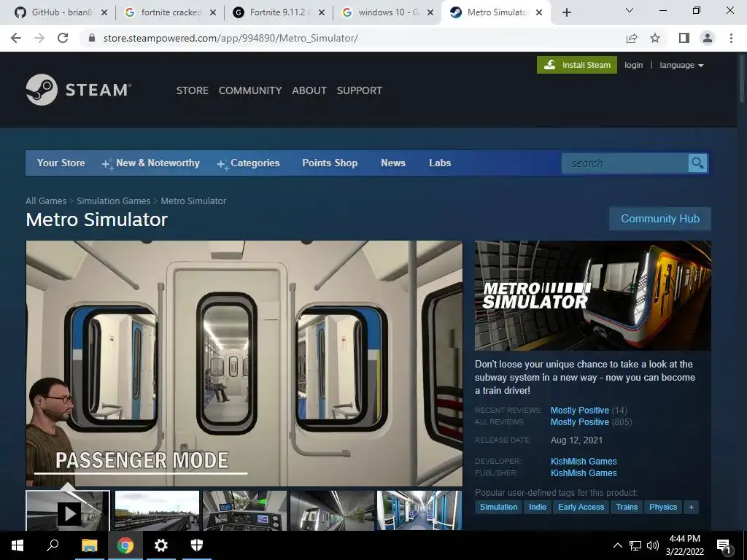Open the Chrome profile avatar

click(x=708, y=38)
